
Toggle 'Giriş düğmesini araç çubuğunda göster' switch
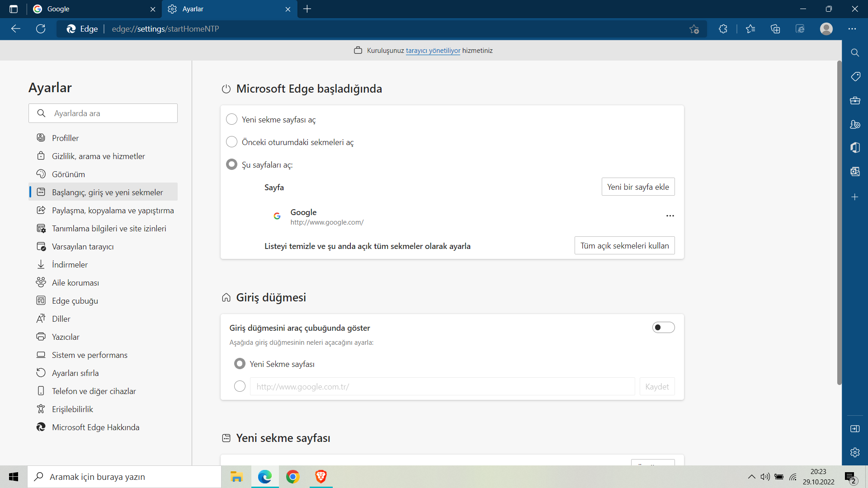click(x=663, y=328)
